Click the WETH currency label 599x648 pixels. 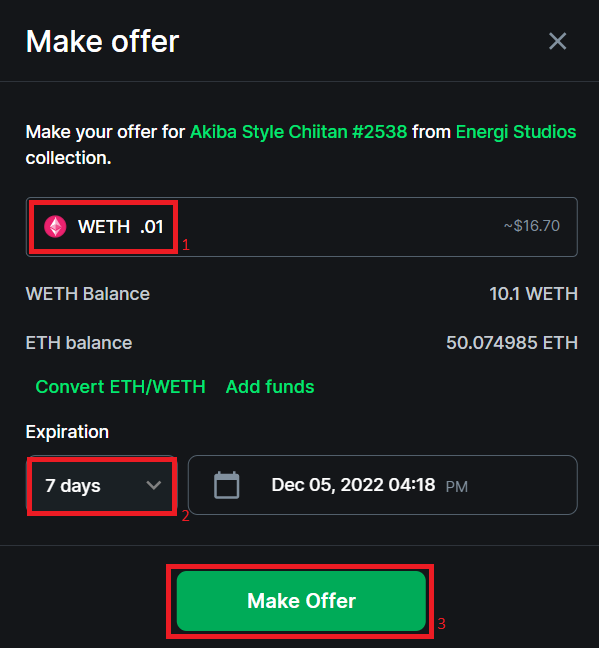click(x=104, y=227)
